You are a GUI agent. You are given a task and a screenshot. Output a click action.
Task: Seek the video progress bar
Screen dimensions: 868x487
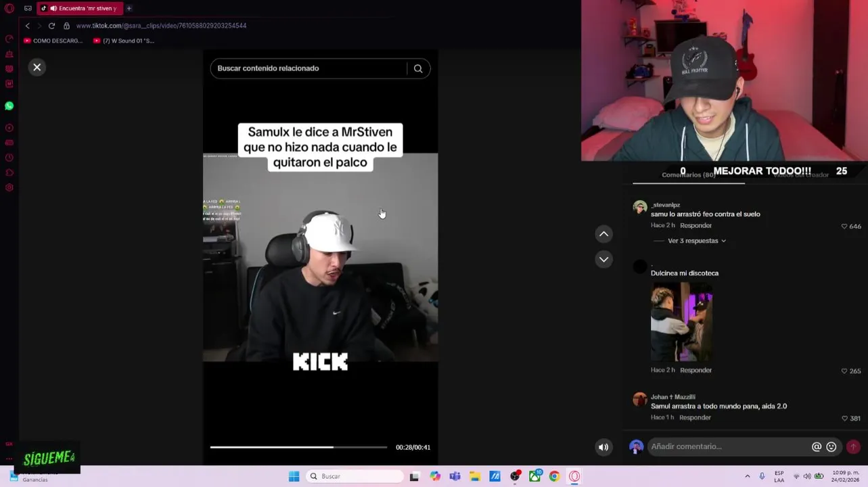tap(298, 447)
